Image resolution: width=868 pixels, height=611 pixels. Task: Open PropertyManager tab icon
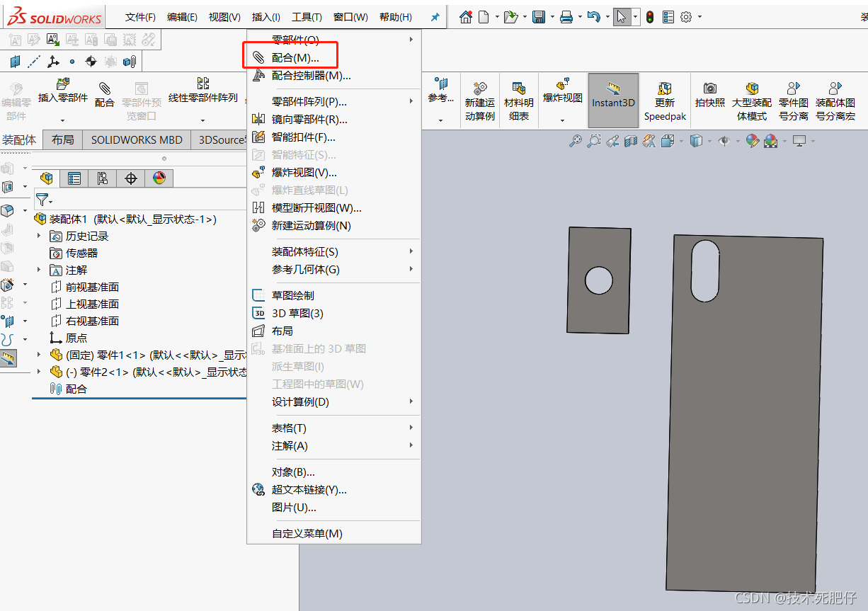(x=74, y=178)
